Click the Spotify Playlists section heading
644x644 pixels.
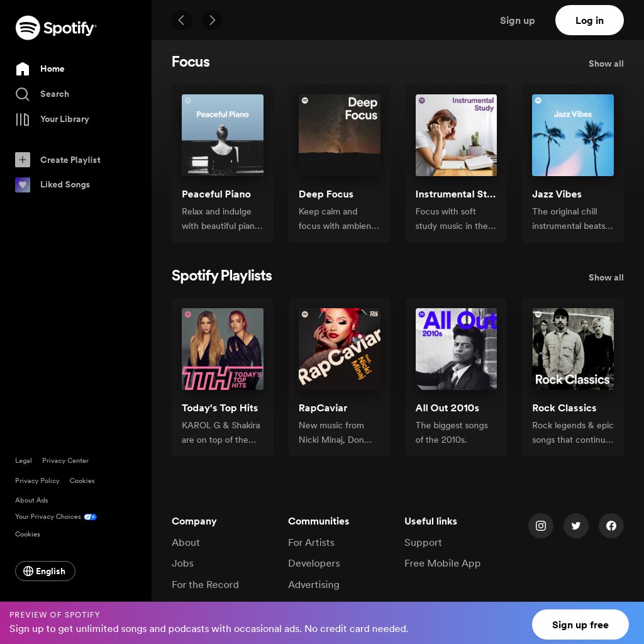[x=222, y=275]
